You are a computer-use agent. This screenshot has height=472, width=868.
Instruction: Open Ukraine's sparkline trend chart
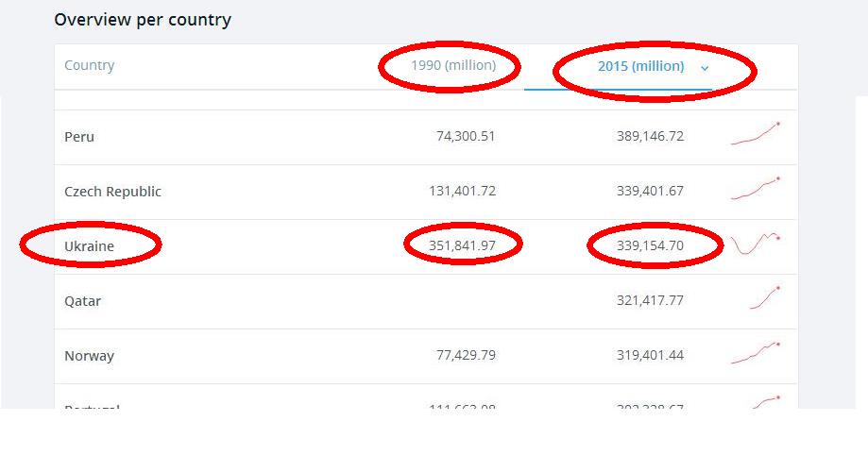click(x=755, y=244)
